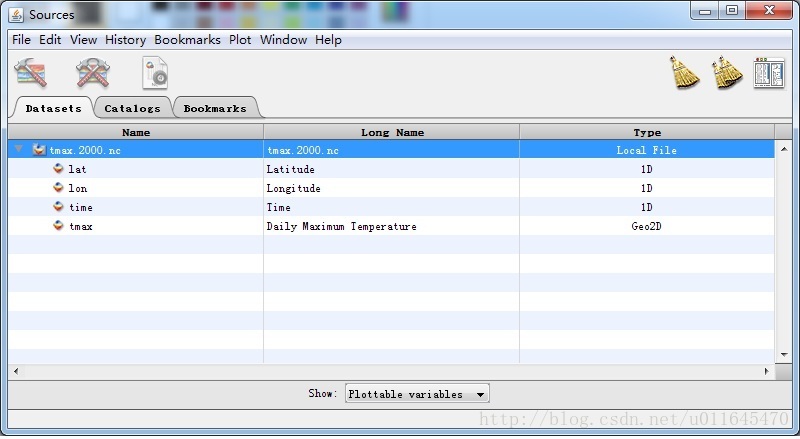Click the 1D type cell for lat

646,169
